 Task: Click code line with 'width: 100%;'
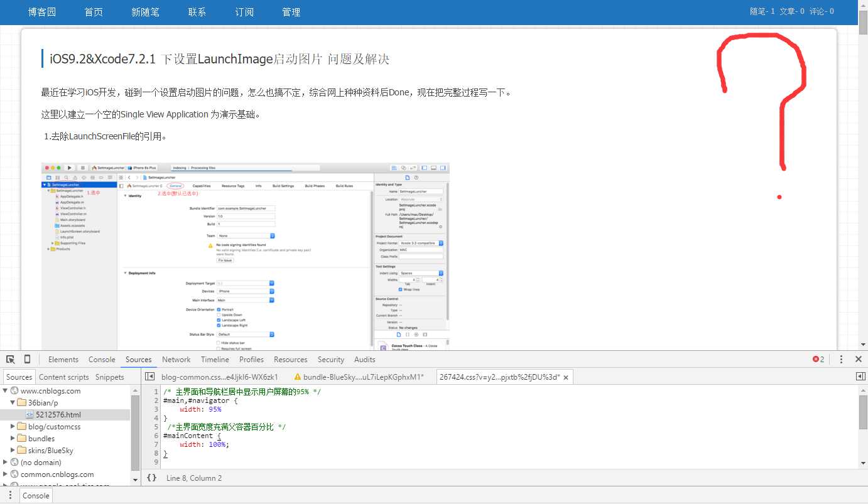click(205, 444)
